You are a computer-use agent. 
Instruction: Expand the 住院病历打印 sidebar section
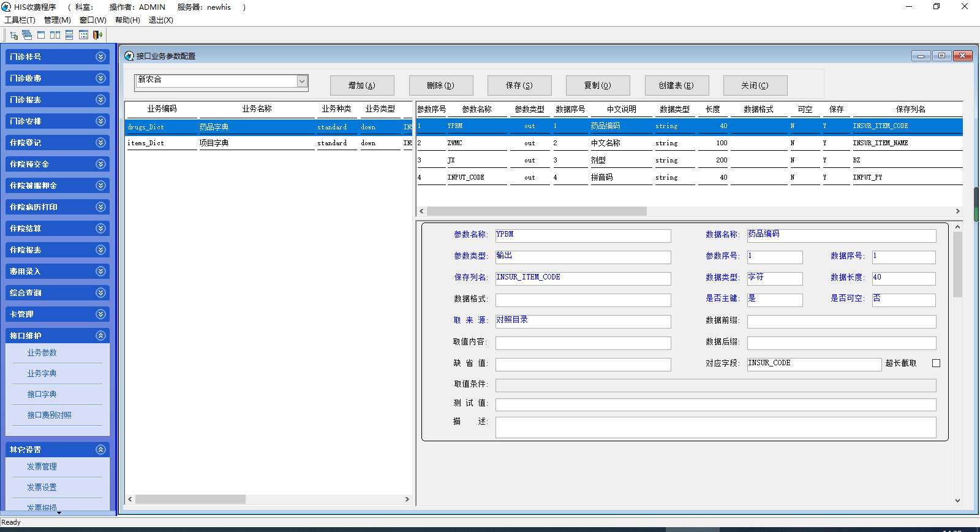(x=101, y=207)
